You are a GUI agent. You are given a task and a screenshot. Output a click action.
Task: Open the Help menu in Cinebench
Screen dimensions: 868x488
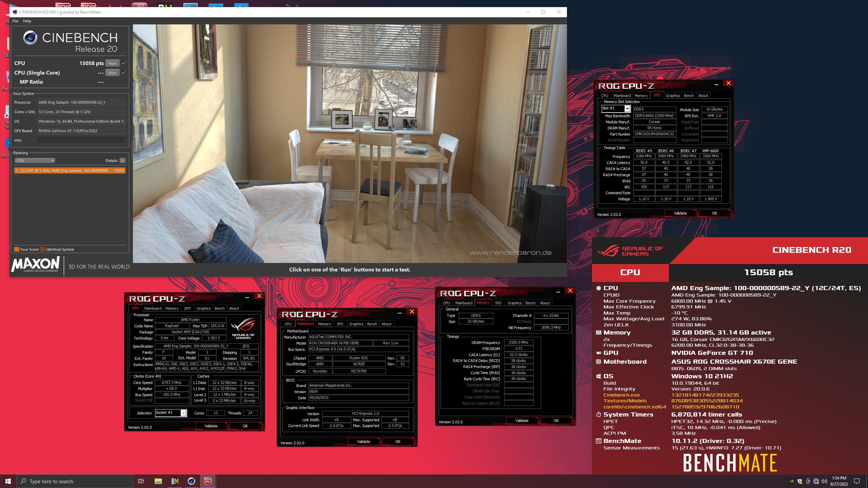(x=27, y=21)
